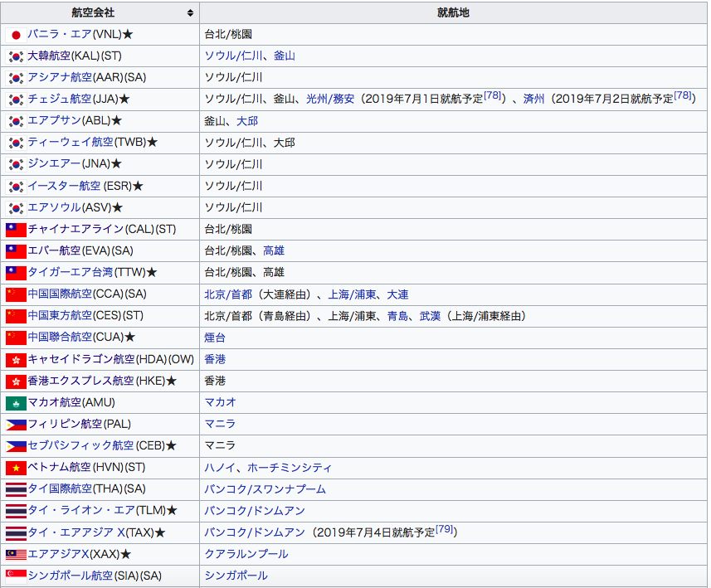The image size is (711, 588).
Task: Follow the 煙台 destination link
Action: click(215, 338)
